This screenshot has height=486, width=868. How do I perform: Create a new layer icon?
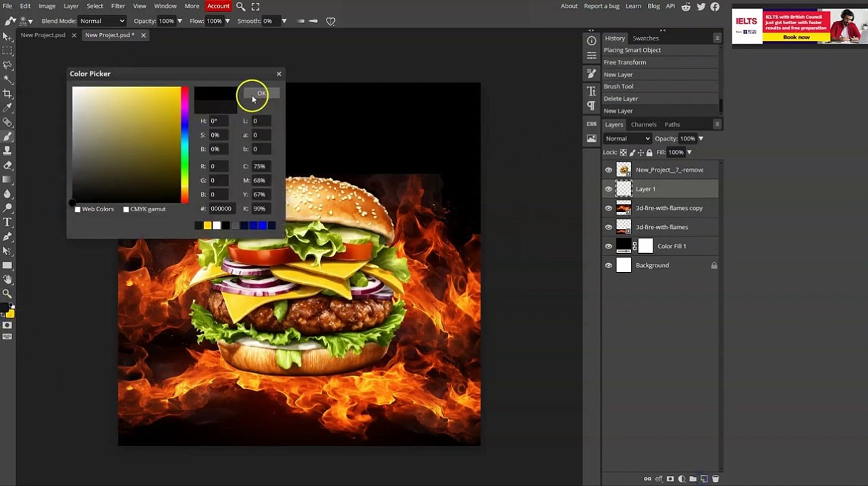[704, 479]
